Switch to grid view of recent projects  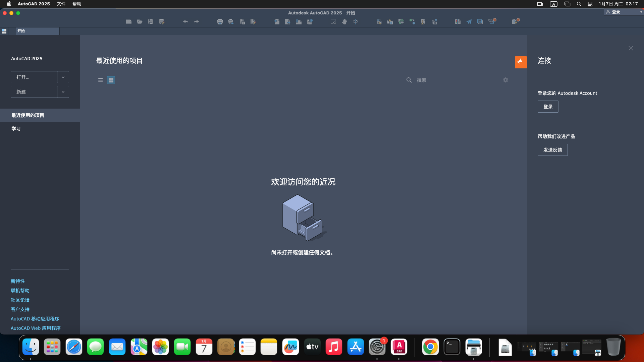point(111,80)
